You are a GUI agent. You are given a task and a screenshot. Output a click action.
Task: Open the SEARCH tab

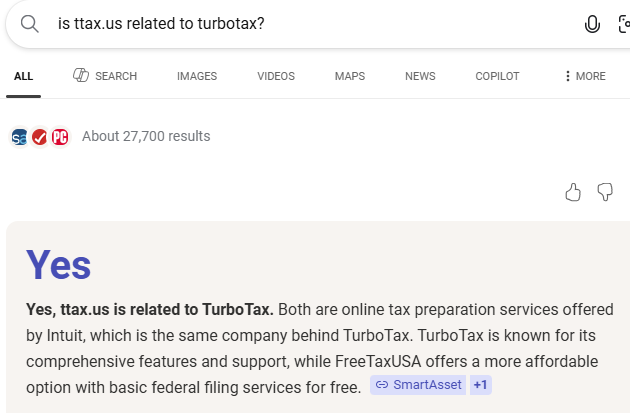click(x=105, y=76)
